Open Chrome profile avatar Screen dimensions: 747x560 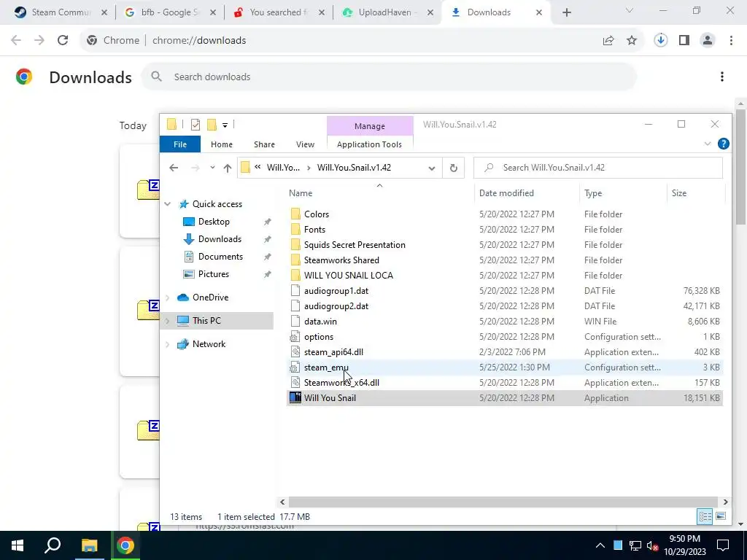pos(708,41)
